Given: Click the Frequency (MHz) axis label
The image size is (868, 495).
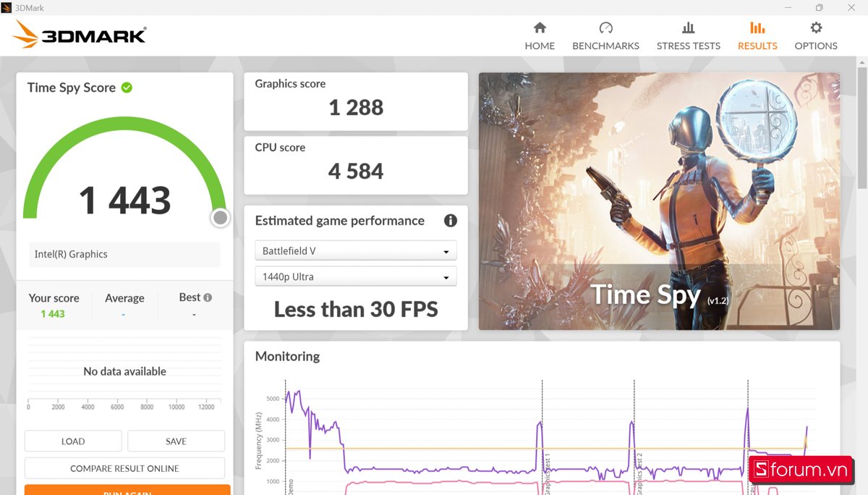Looking at the screenshot, I should 259,441.
